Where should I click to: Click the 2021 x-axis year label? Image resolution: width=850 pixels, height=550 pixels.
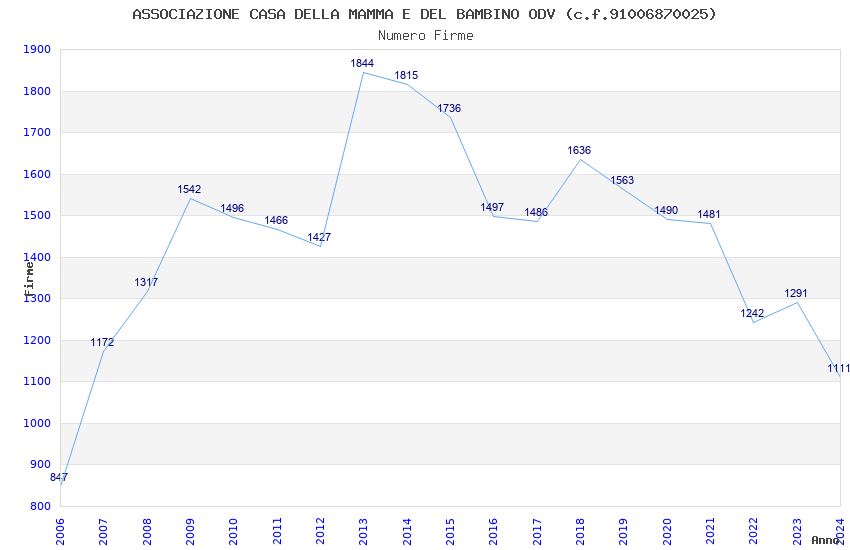tap(710, 532)
